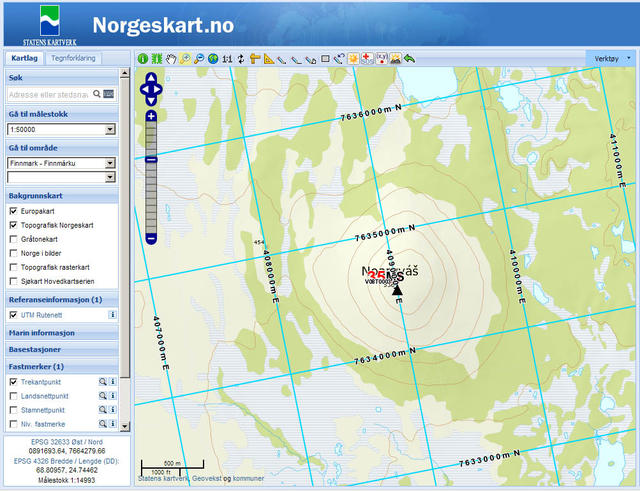Click the green info icon in toolbar
This screenshot has width=640, height=491.
[142, 59]
